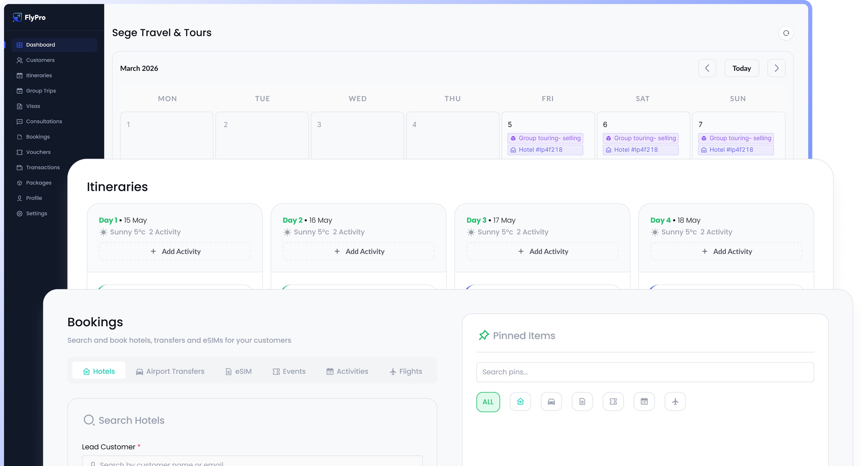Filter pinned items by eSIM icon
This screenshot has height=466, width=868.
click(582, 402)
